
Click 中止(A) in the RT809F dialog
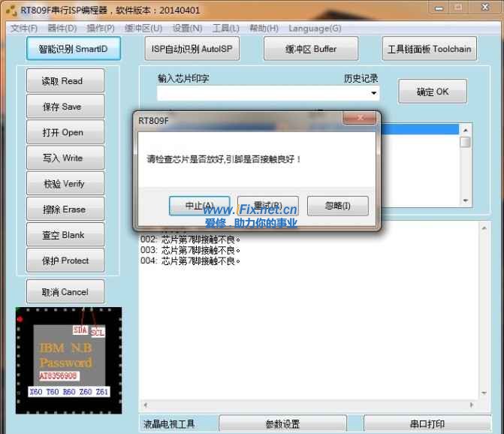pos(199,206)
